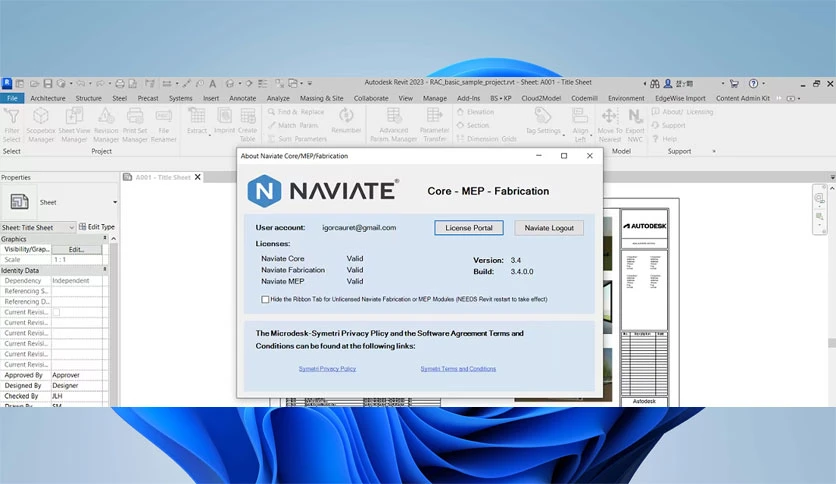Click the License Portal button
Image resolution: width=836 pixels, height=484 pixels.
[469, 228]
